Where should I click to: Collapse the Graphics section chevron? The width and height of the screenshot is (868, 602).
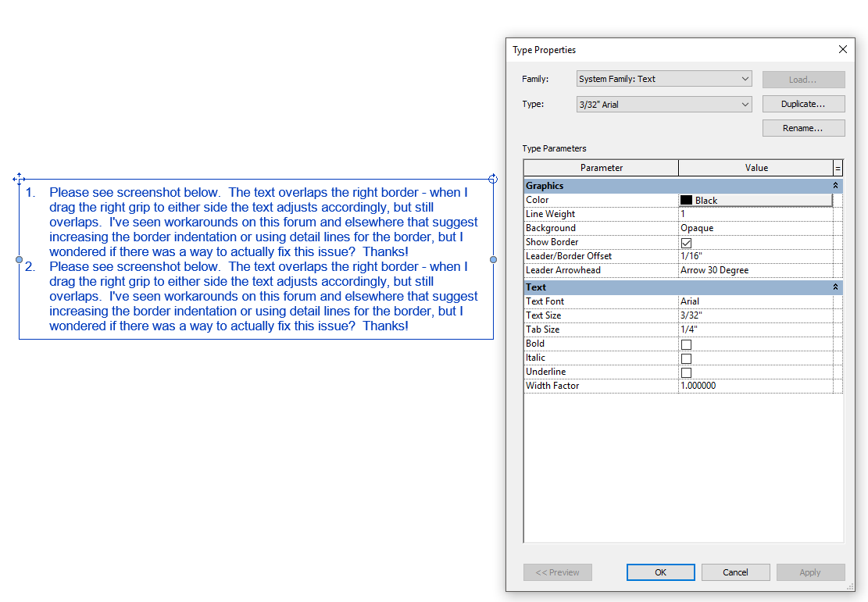click(834, 185)
